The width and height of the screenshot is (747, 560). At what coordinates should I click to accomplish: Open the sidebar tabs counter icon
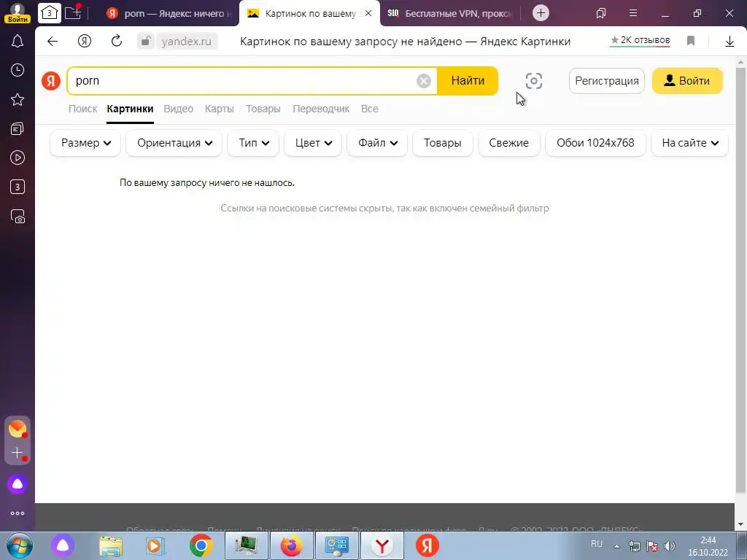point(18,187)
